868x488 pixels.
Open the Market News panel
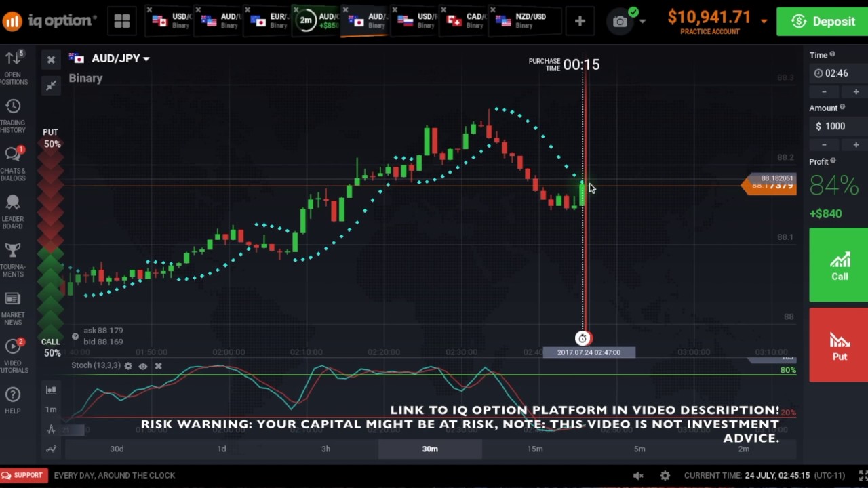tap(13, 308)
